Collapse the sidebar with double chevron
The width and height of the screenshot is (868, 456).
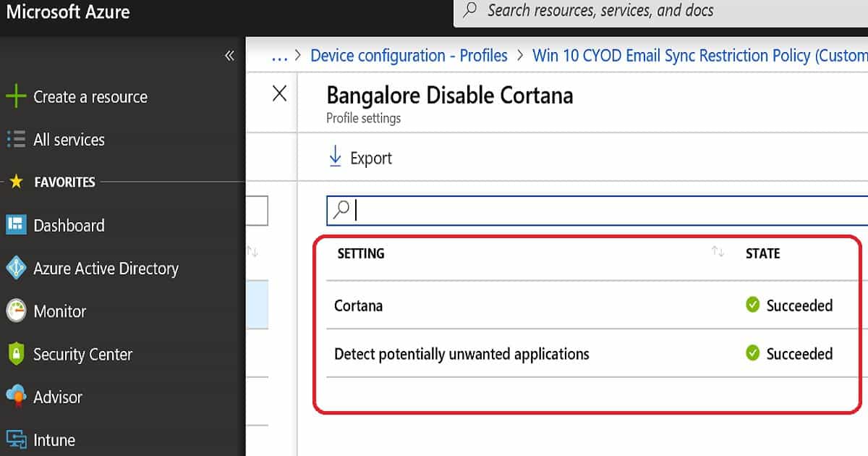click(229, 56)
